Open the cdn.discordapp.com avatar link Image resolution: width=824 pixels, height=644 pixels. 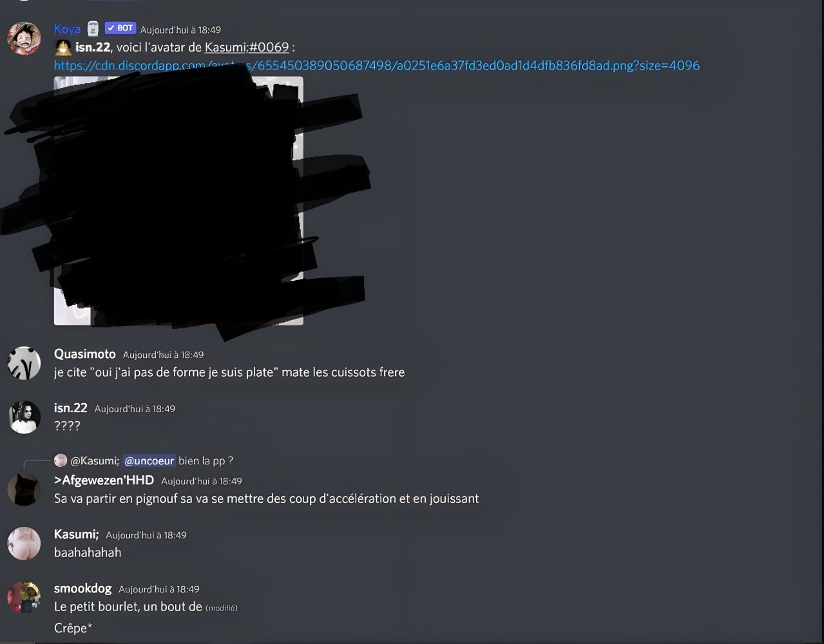tap(377, 66)
